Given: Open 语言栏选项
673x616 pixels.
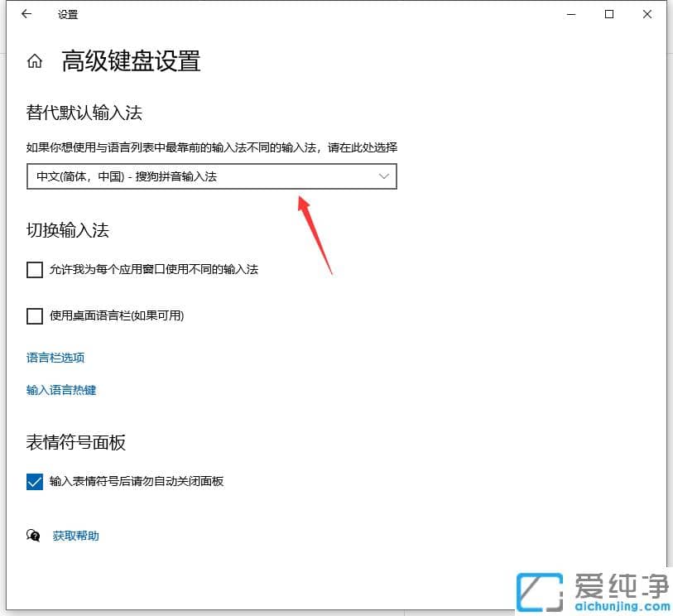Looking at the screenshot, I should coord(55,358).
